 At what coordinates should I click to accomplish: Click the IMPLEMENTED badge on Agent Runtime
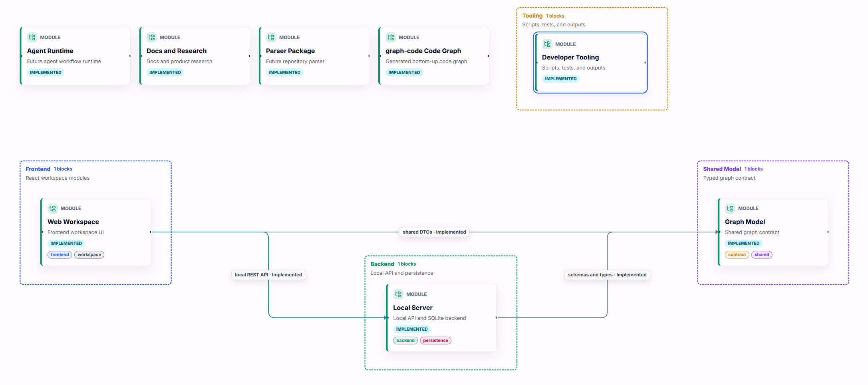[x=46, y=72]
